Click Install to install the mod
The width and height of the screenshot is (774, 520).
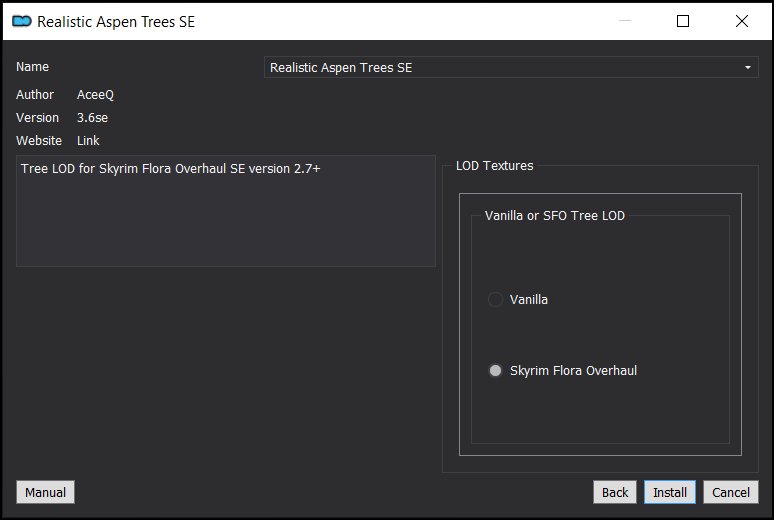670,492
